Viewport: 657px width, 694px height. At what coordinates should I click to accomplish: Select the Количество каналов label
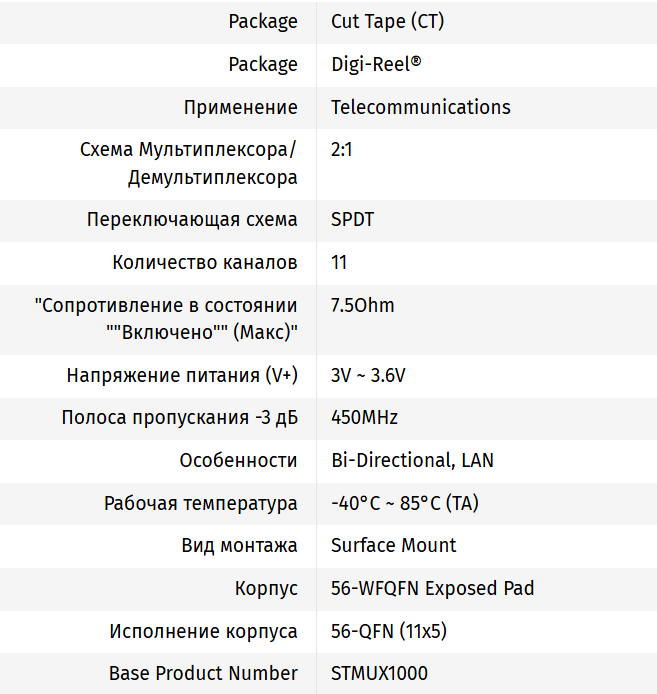[x=205, y=262]
